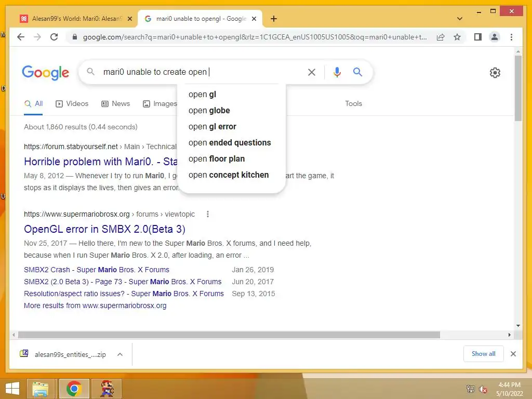Viewport: 532px width, 399px height.
Task: Clear the search box text
Action: [312, 72]
